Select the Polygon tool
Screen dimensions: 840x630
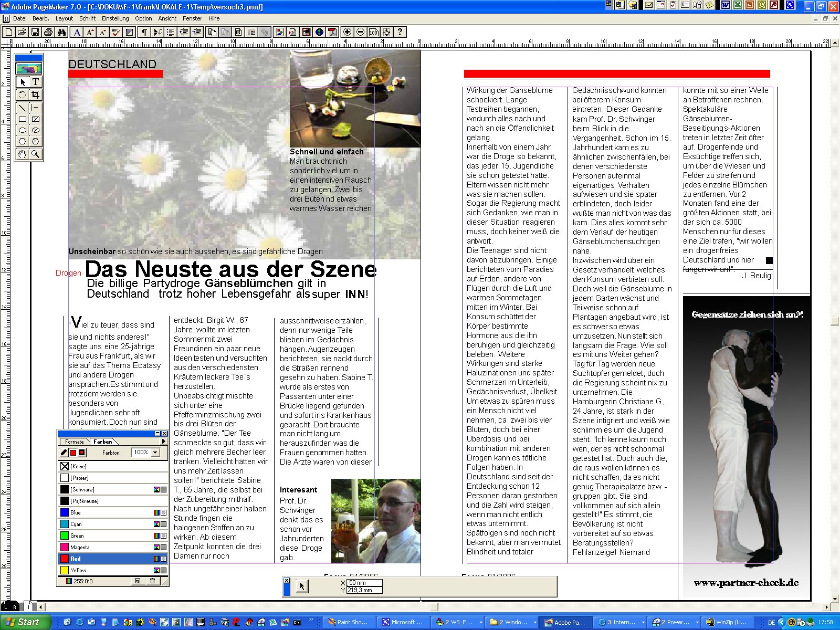click(x=23, y=141)
